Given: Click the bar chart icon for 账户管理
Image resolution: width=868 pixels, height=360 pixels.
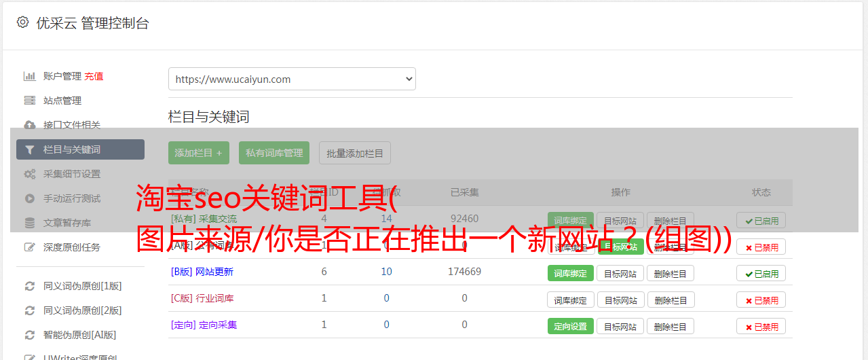Looking at the screenshot, I should tap(30, 76).
